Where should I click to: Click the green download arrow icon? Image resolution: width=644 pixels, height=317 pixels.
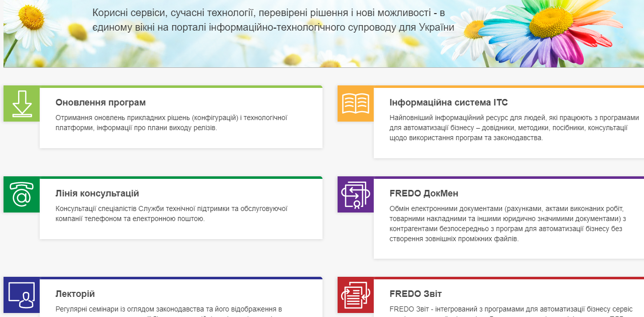[22, 103]
